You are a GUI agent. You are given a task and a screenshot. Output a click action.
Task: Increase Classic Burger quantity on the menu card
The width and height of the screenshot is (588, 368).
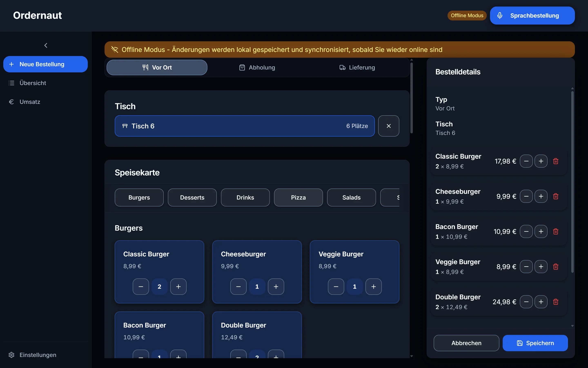tap(178, 287)
